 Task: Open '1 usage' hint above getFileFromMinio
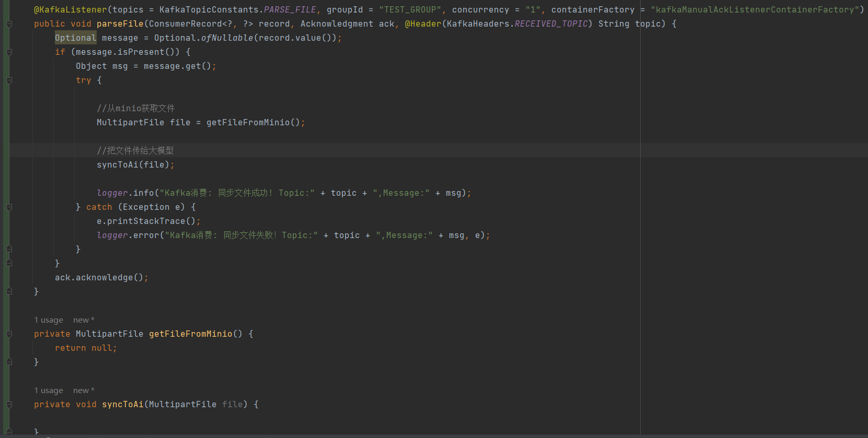[49, 320]
